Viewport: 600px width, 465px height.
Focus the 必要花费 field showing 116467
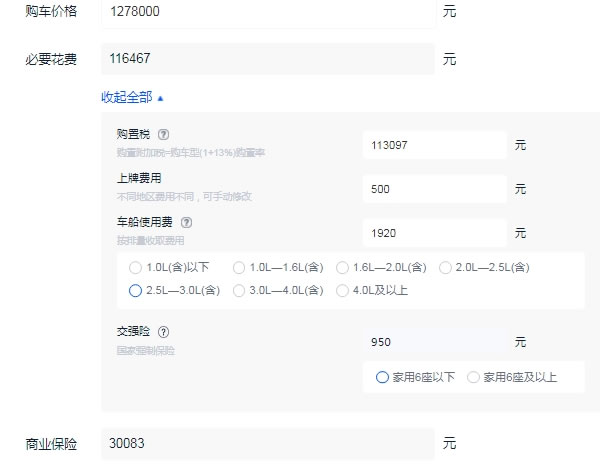click(268, 59)
